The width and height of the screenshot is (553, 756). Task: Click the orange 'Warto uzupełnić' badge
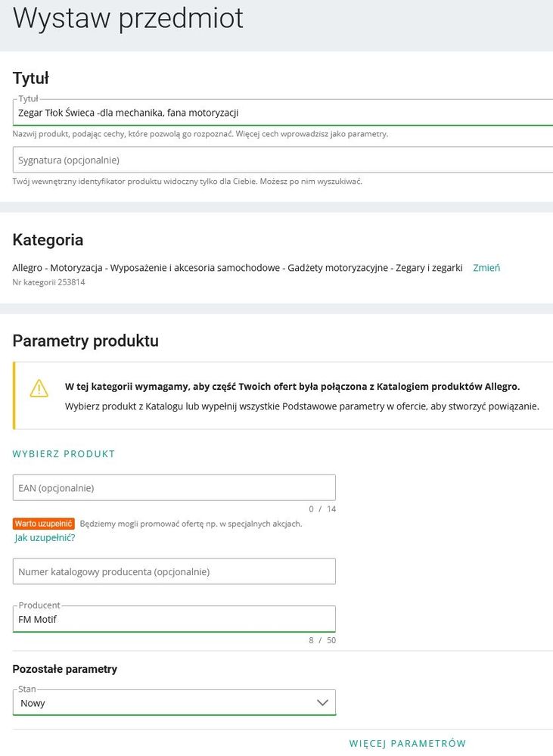click(x=43, y=524)
